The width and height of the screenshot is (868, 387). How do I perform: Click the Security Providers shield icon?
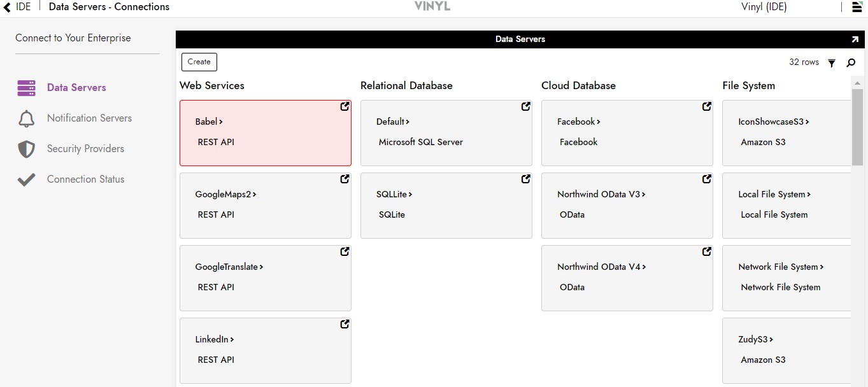[x=26, y=149]
